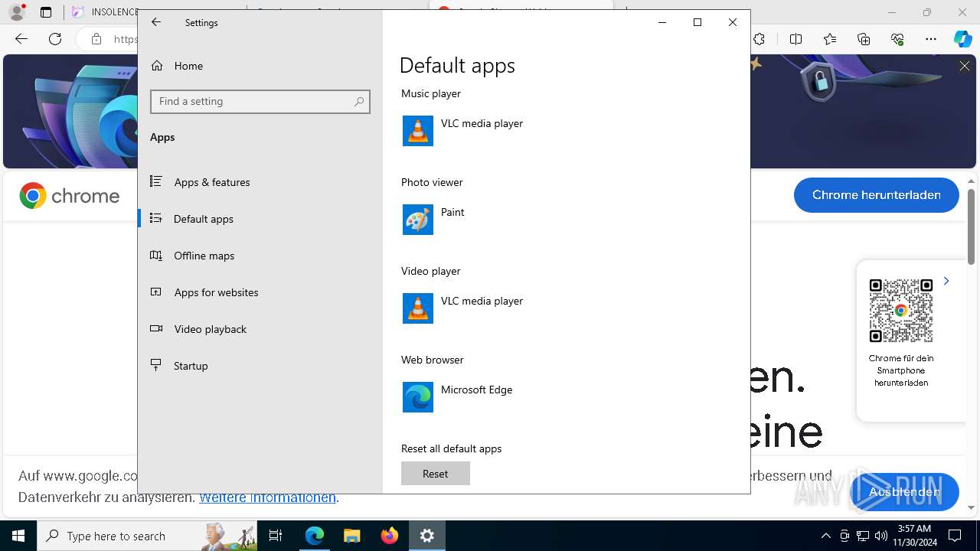Click the Offline maps icon
Screen dimensions: 980x551
tap(156, 255)
